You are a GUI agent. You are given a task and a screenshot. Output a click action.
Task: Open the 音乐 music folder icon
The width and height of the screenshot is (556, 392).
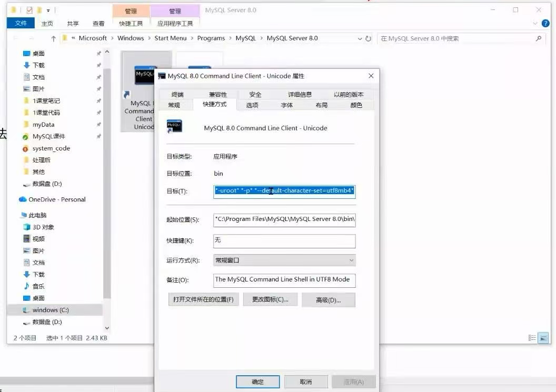27,286
